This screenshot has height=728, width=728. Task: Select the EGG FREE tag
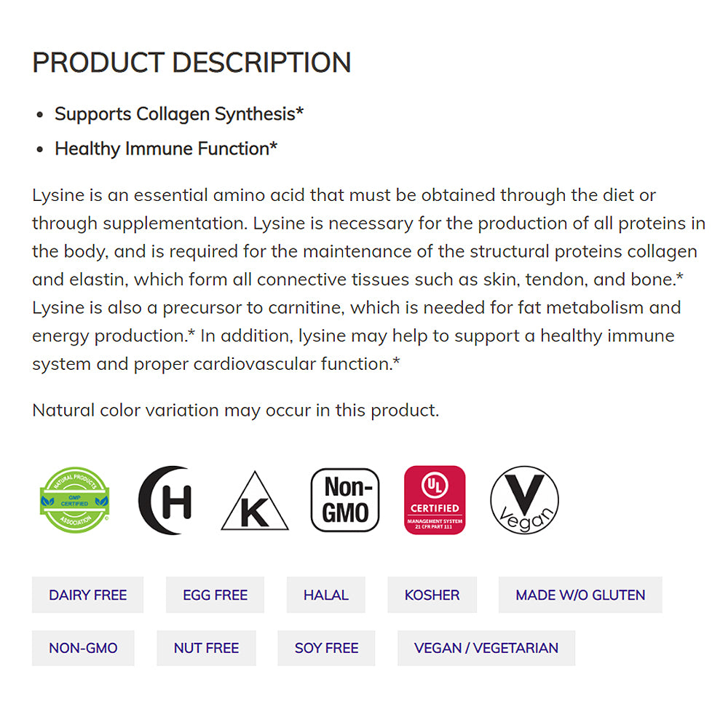click(215, 595)
